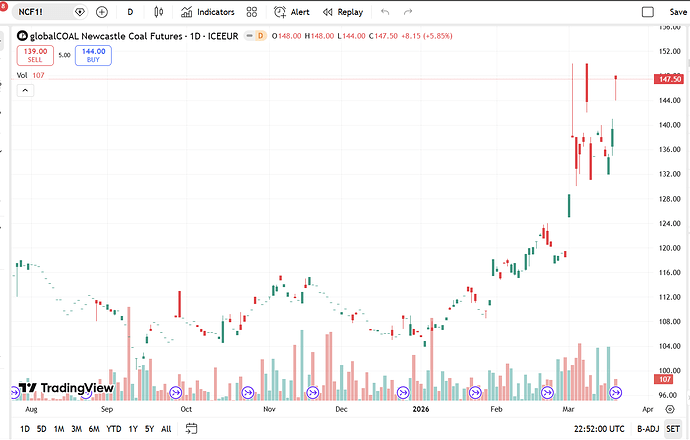
Task: Select the YTD time range
Action: click(x=114, y=429)
